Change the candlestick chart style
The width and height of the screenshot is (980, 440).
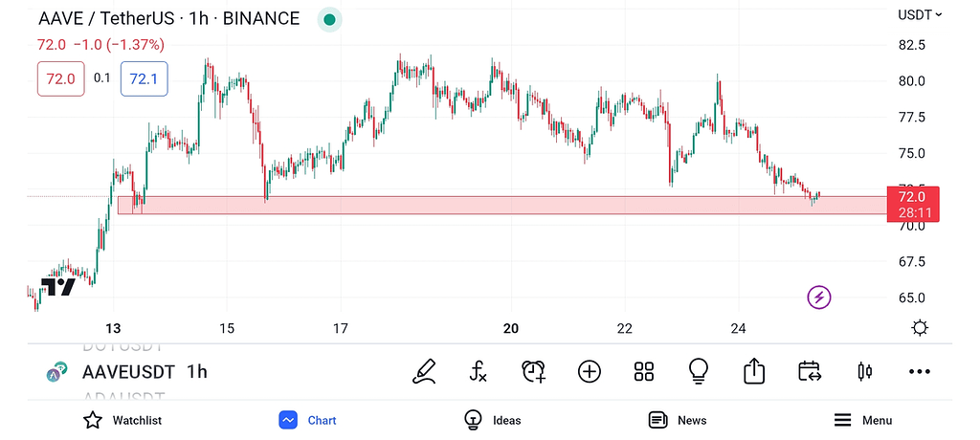[x=865, y=371]
